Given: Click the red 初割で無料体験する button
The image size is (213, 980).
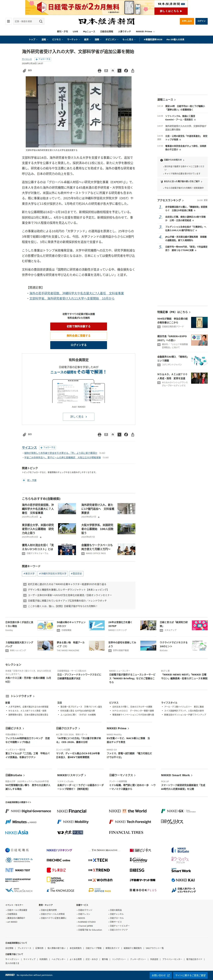Looking at the screenshot, I should coord(79,326).
